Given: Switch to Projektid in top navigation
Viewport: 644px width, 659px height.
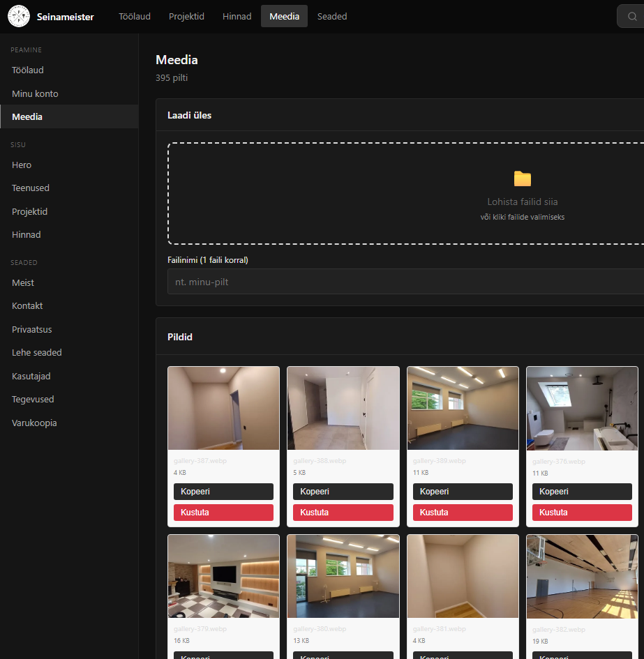Looking at the screenshot, I should 186,16.
